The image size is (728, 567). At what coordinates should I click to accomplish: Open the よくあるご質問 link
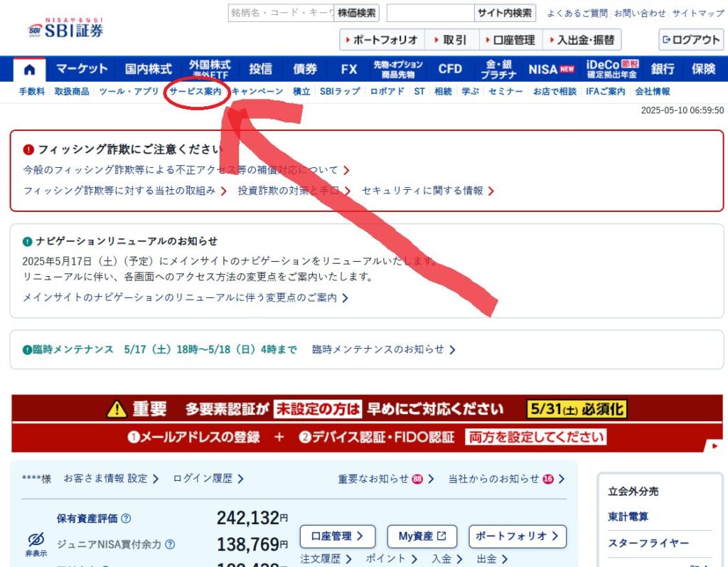[x=577, y=13]
